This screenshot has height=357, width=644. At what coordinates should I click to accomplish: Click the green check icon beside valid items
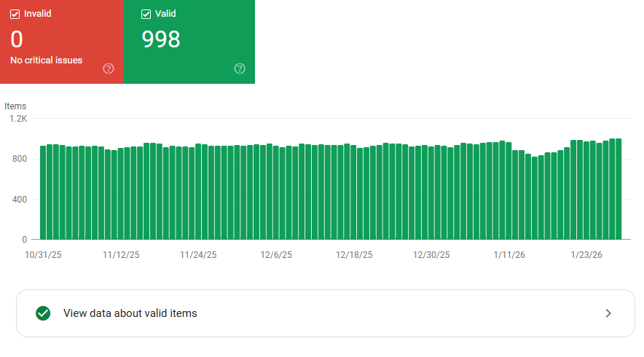click(43, 313)
